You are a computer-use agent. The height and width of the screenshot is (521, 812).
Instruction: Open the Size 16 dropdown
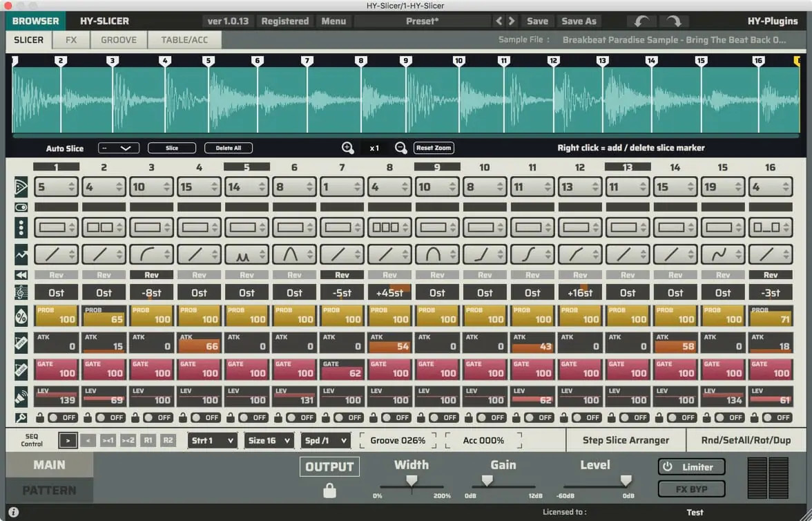(269, 440)
